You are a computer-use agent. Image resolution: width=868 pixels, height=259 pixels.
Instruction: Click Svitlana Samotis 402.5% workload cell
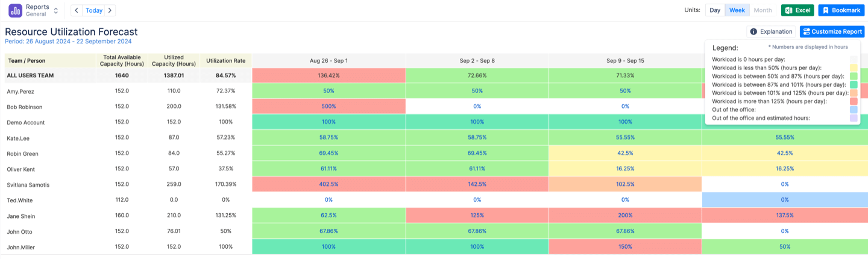point(329,184)
